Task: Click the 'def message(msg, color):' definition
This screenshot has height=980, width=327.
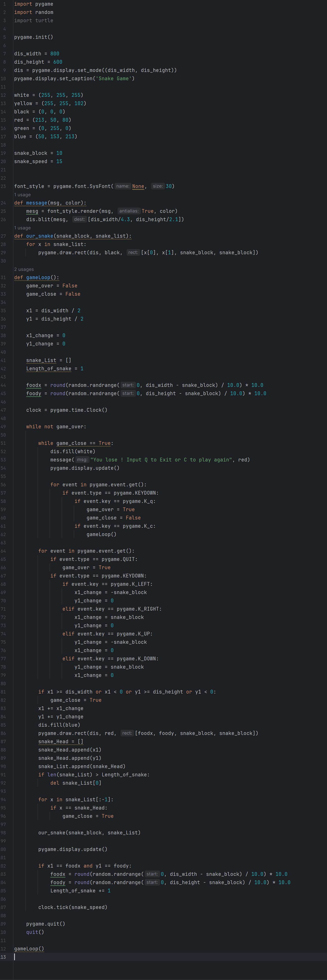Action: pyautogui.click(x=50, y=203)
